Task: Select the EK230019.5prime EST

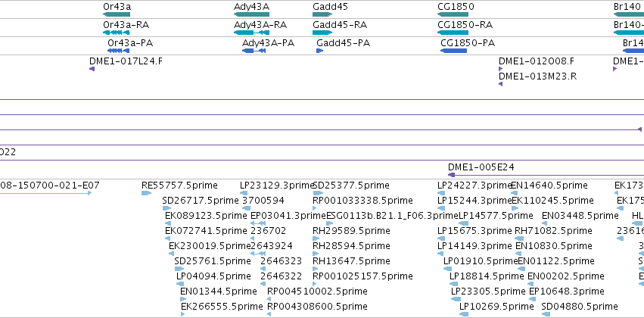Action: click(171, 254)
